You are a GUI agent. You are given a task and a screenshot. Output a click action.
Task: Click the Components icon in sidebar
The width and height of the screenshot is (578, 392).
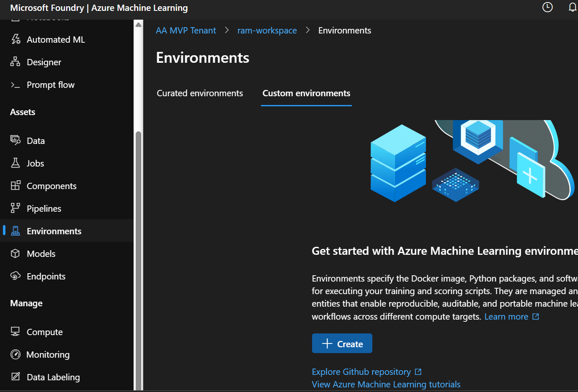click(15, 186)
